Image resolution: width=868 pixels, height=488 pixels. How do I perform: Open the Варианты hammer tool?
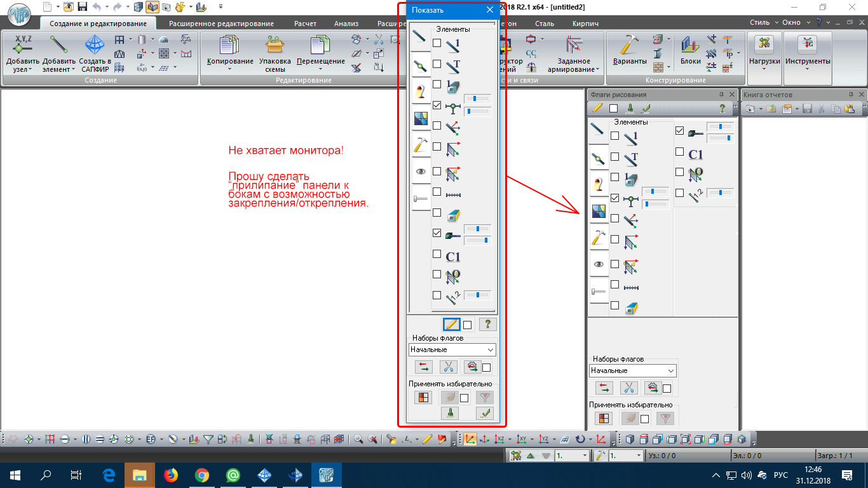[629, 46]
